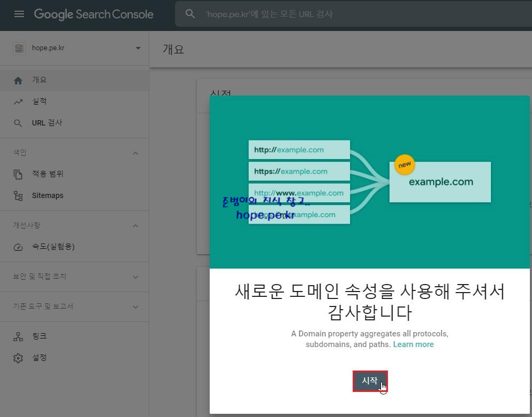The height and width of the screenshot is (417, 532).
Task: Open the 실적 report
Action: coord(74,101)
